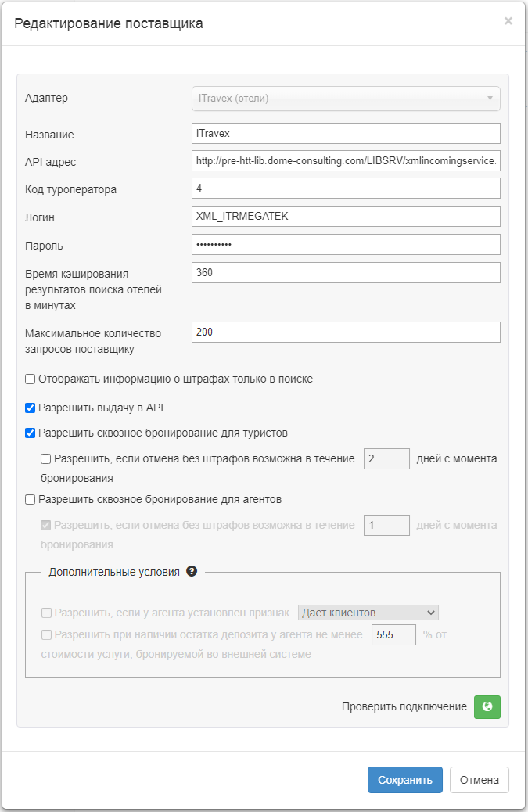Toggle "сквозное бронирование для туристов" checkbox
This screenshot has width=528, height=812.
(x=31, y=433)
